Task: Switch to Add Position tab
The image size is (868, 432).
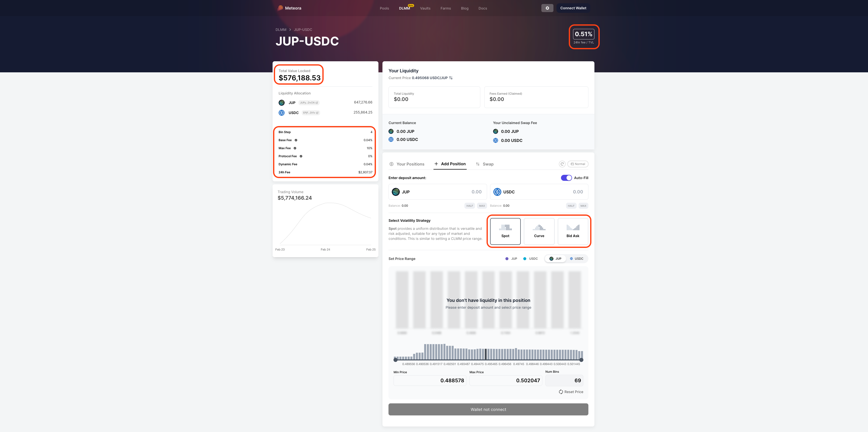Action: click(450, 164)
